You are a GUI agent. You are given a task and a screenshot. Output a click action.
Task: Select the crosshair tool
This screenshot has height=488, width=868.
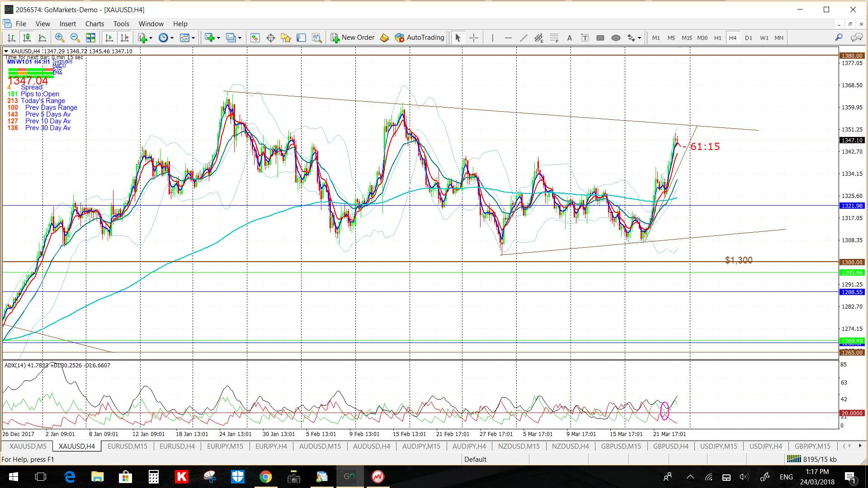(474, 38)
